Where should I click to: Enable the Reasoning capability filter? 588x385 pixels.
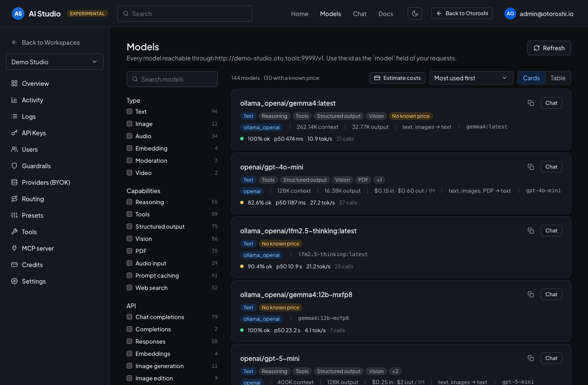tap(130, 202)
